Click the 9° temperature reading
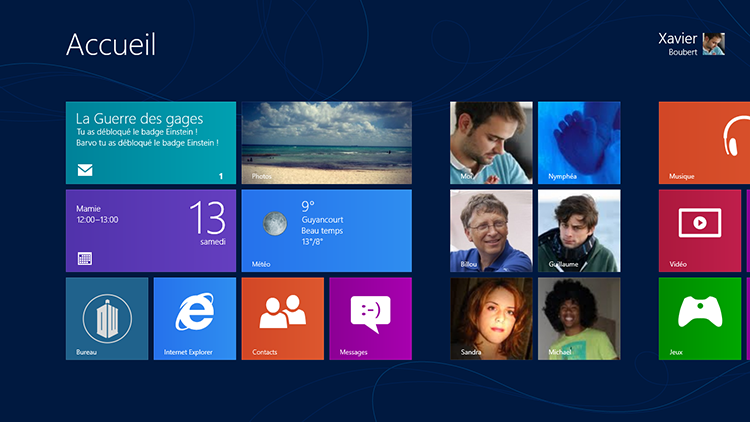Image resolution: width=750 pixels, height=422 pixels. coord(308,206)
